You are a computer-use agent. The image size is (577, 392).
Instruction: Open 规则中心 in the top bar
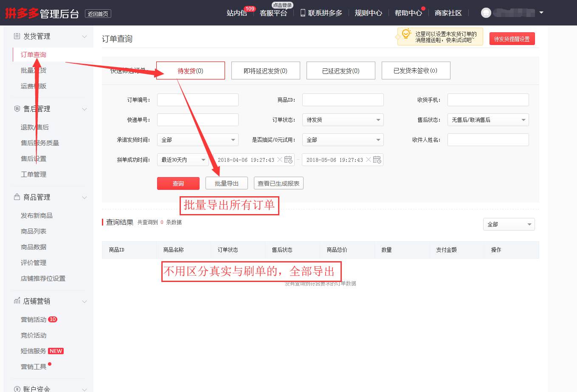369,13
